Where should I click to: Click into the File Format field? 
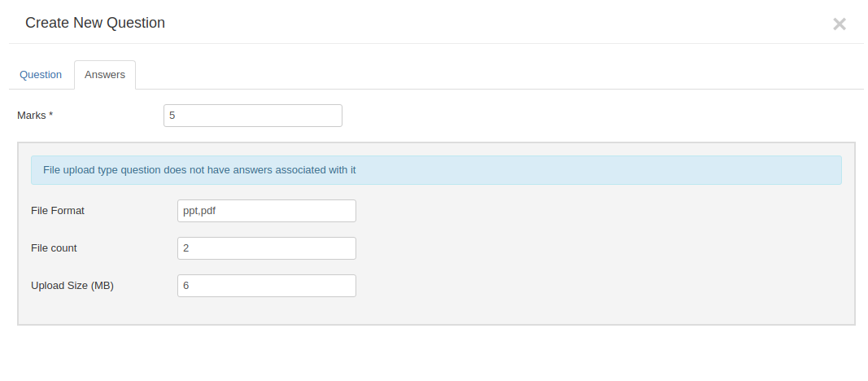coord(266,211)
